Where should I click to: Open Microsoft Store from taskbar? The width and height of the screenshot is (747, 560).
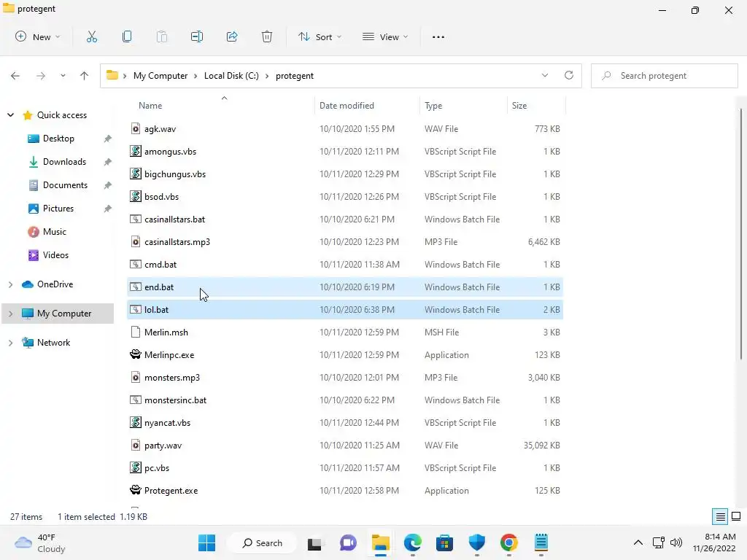point(444,542)
